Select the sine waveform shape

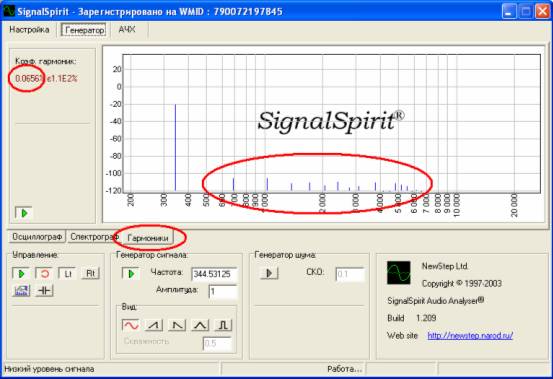131,325
